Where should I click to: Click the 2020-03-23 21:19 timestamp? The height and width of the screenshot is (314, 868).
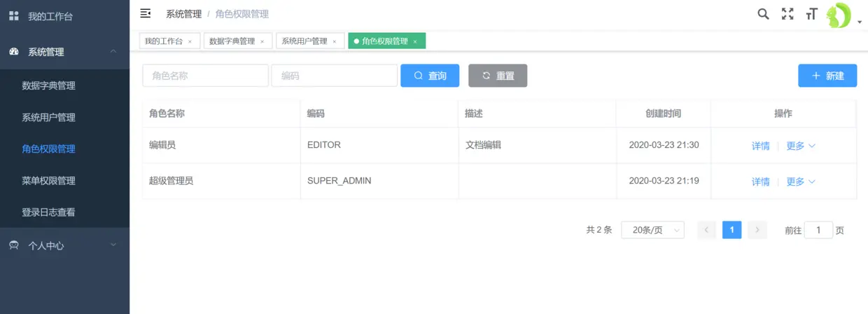(664, 181)
